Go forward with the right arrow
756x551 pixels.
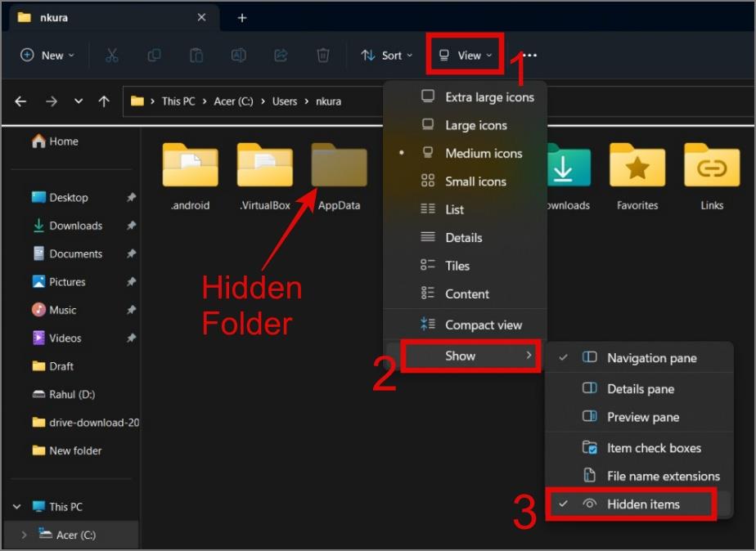coord(52,101)
